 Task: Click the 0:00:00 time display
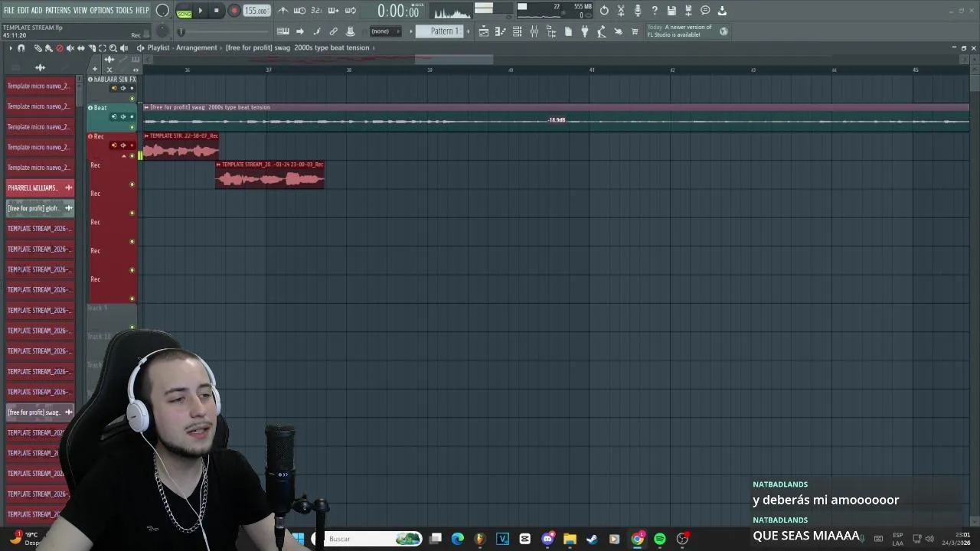tap(397, 11)
